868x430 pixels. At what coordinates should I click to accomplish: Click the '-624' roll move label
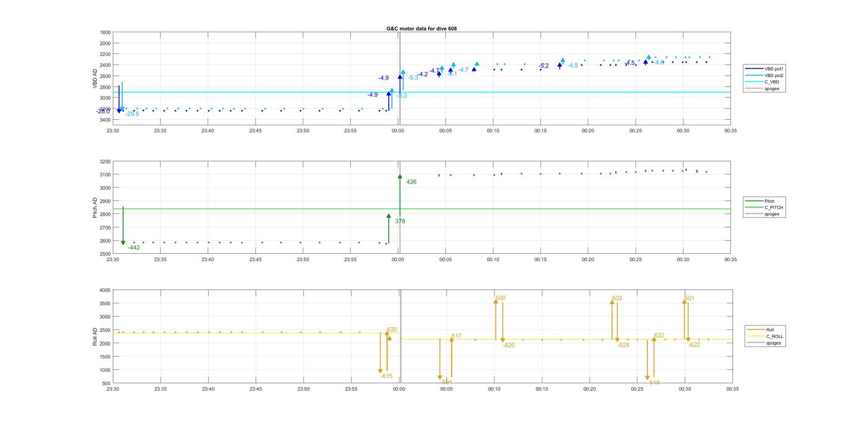coord(624,346)
